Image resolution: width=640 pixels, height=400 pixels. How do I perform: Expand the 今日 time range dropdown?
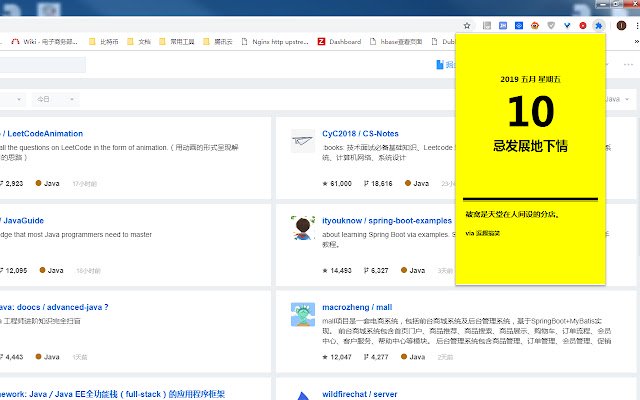[56, 99]
